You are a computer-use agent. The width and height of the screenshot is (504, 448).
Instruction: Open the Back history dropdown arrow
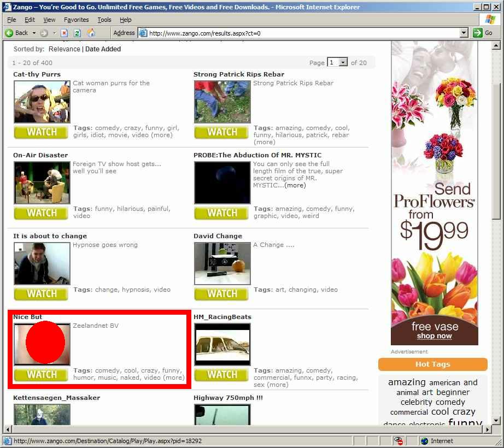point(34,33)
